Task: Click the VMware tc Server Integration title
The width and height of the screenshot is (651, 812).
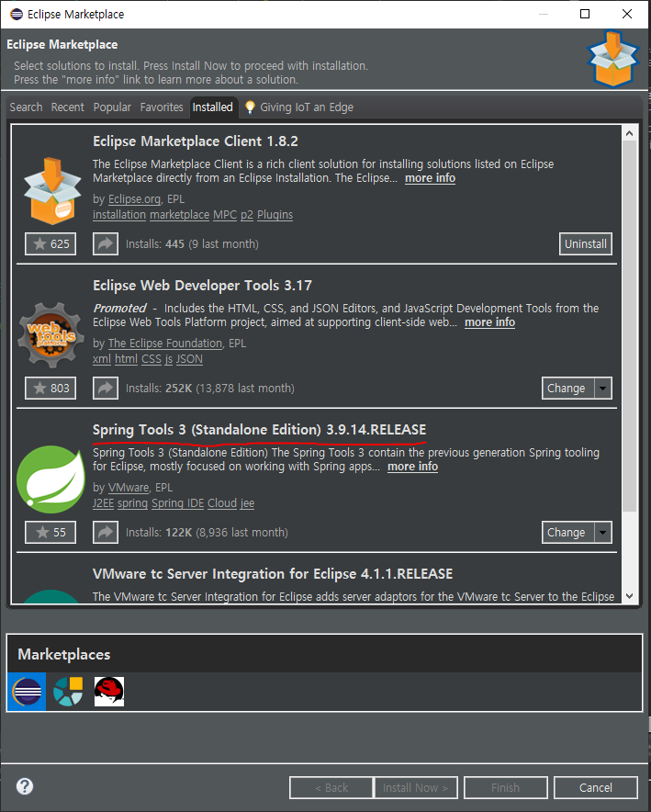Action: 273,574
